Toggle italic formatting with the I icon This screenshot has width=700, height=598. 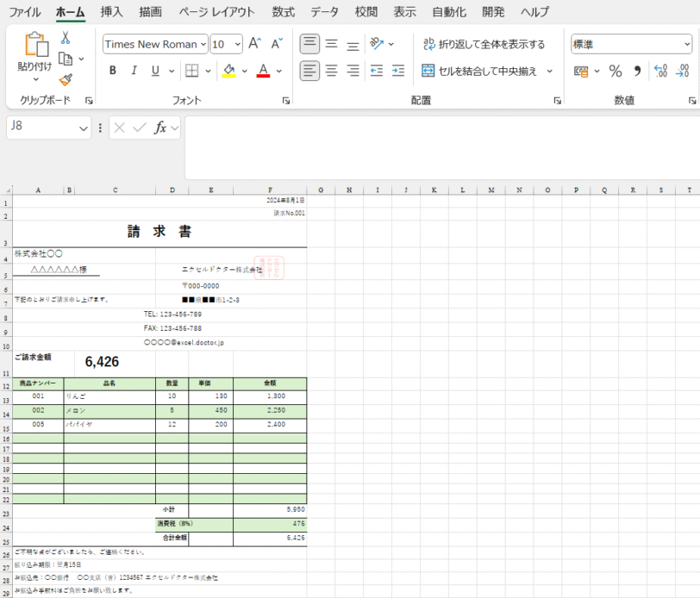pos(132,71)
